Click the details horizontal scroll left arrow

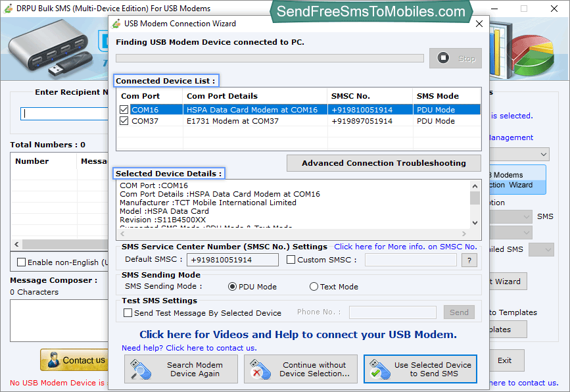122,233
